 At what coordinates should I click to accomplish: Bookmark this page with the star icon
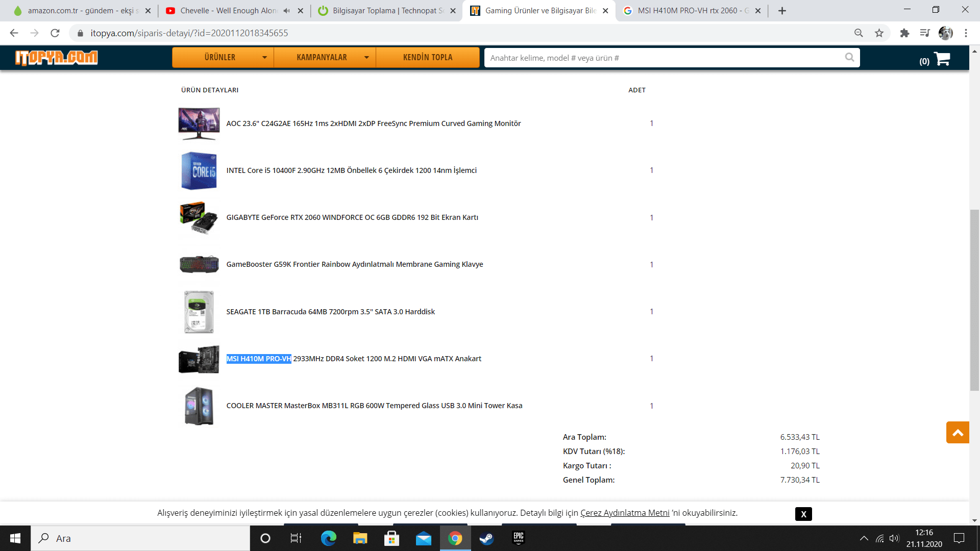[879, 33]
